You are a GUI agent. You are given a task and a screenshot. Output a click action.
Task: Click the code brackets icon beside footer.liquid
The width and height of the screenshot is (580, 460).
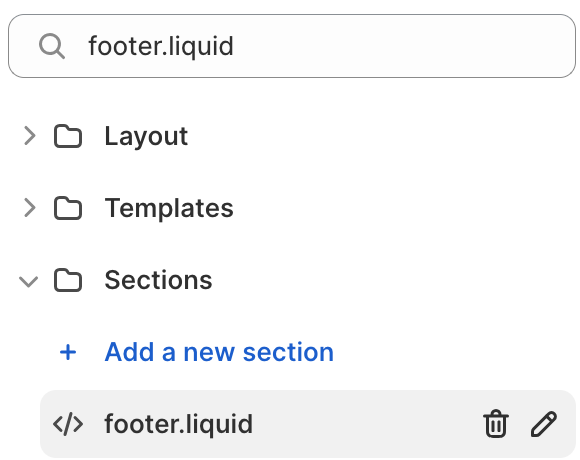[68, 424]
